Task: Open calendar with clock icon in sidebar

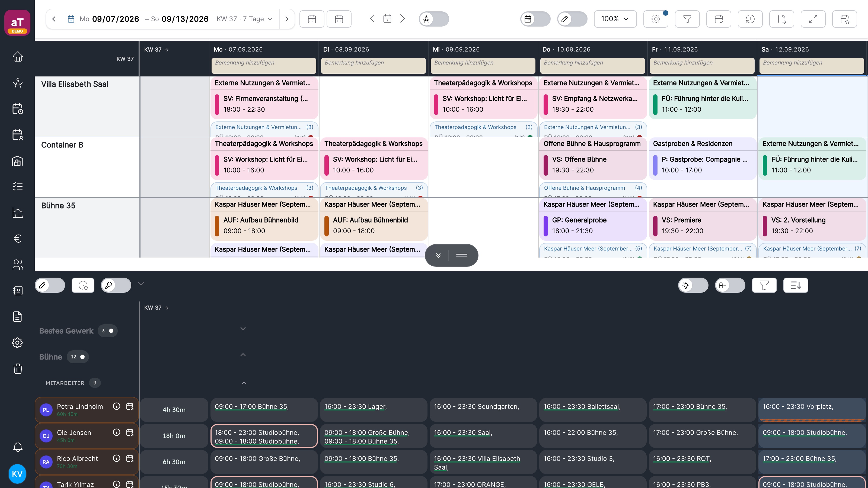Action: point(18,108)
